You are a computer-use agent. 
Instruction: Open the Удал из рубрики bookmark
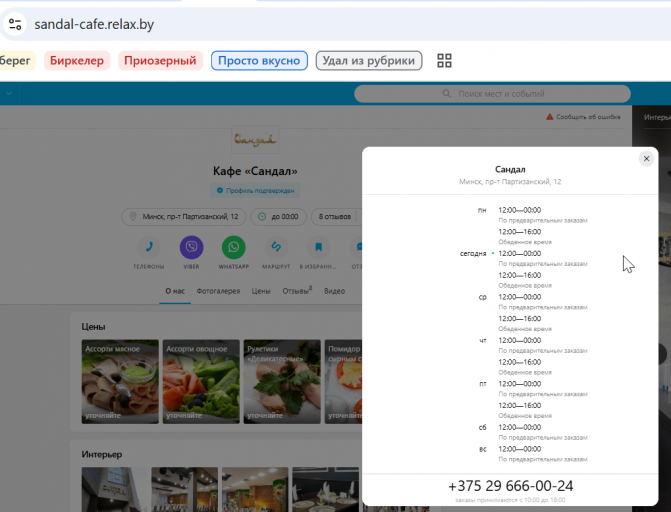coord(369,61)
